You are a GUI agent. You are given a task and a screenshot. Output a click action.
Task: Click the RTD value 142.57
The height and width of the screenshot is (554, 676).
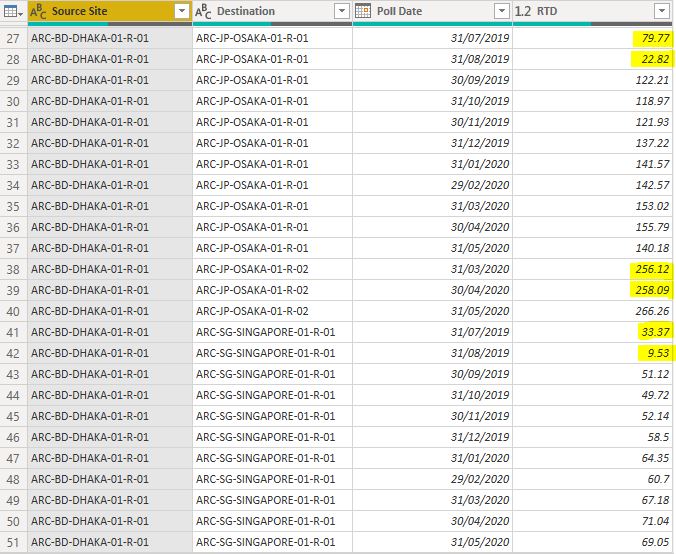pos(653,185)
